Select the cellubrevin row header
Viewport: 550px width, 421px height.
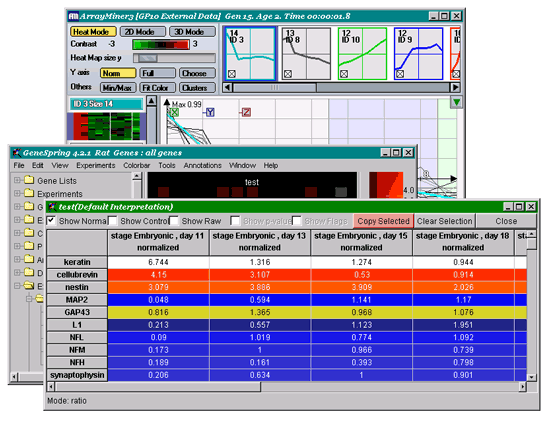pos(77,275)
